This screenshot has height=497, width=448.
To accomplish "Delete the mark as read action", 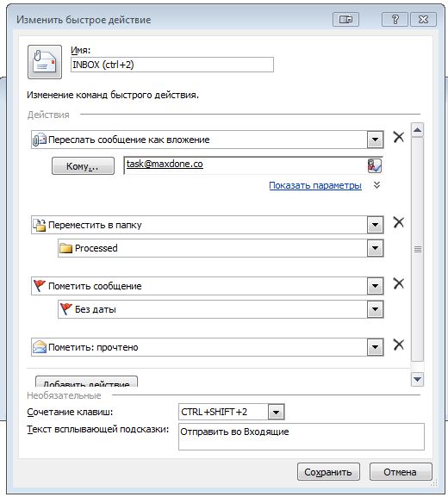I will click(x=399, y=345).
